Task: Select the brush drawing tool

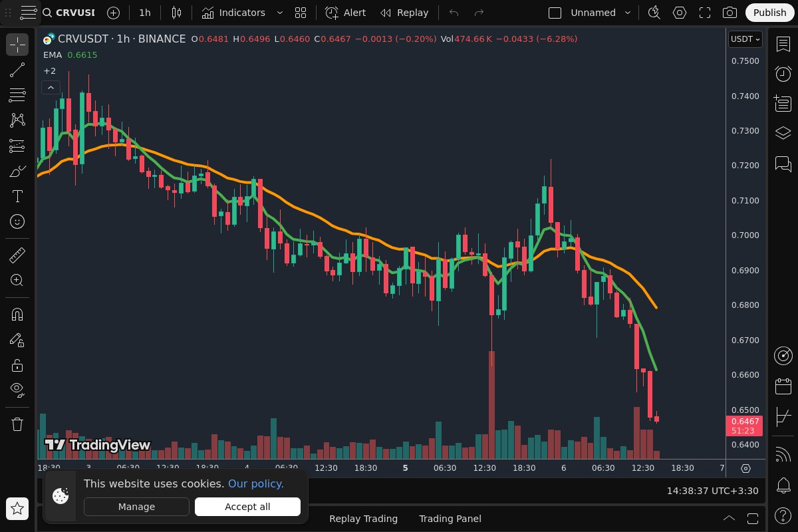Action: click(17, 171)
